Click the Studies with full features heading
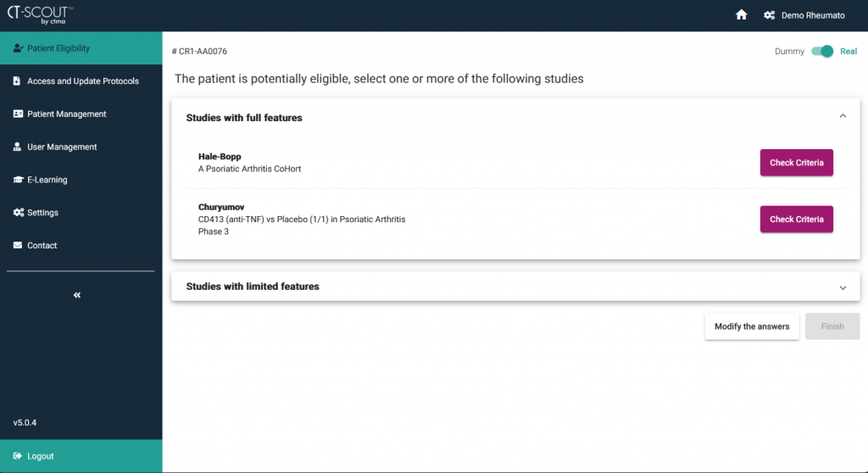This screenshot has width=868, height=473. pyautogui.click(x=244, y=118)
